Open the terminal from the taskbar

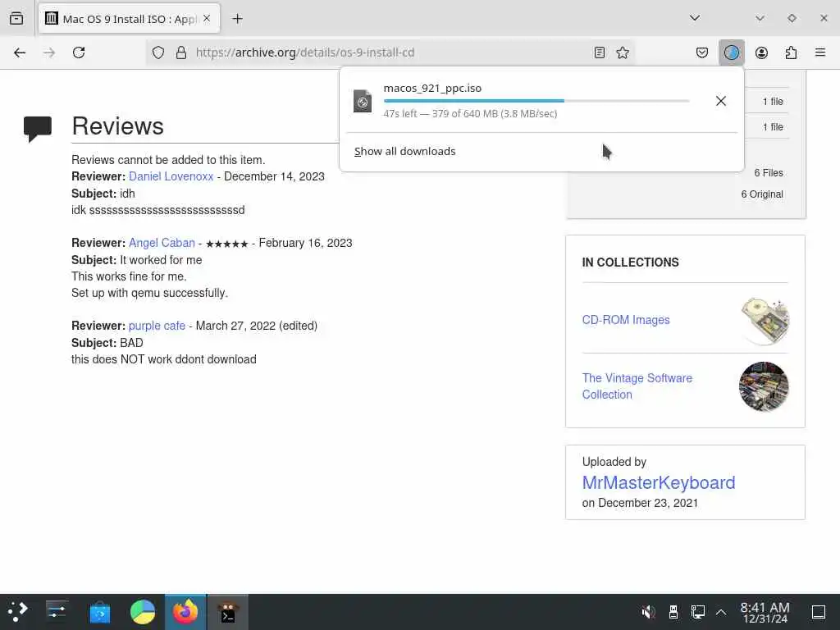tap(228, 612)
